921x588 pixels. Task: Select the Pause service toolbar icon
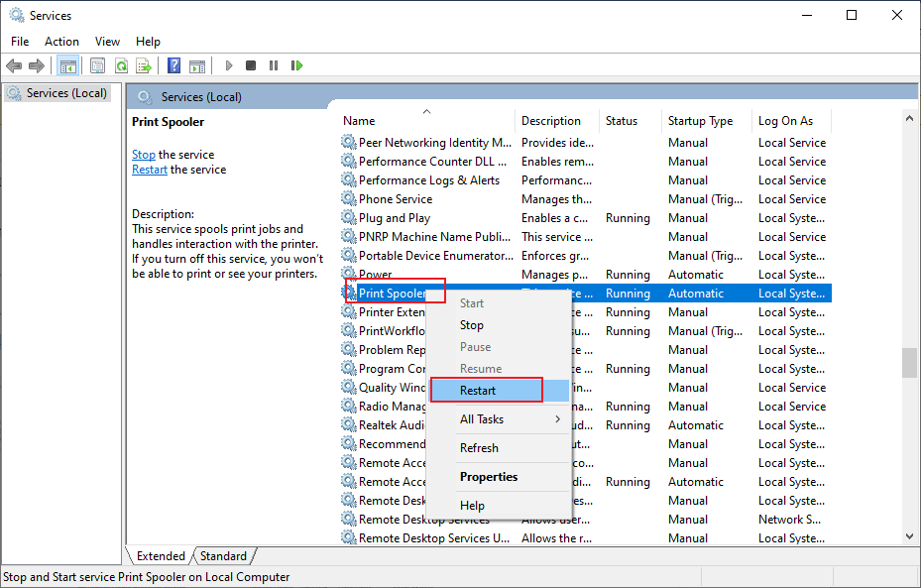pos(274,65)
